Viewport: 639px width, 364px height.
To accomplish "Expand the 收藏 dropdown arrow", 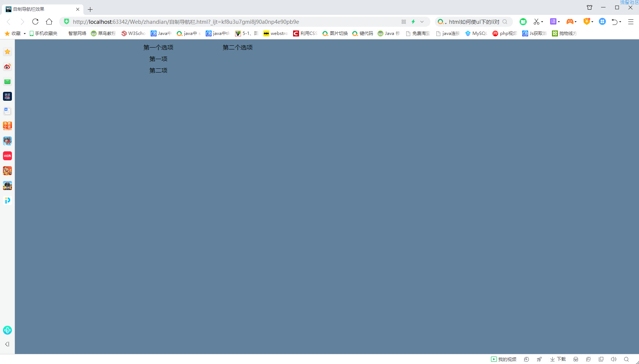I will pyautogui.click(x=25, y=33).
